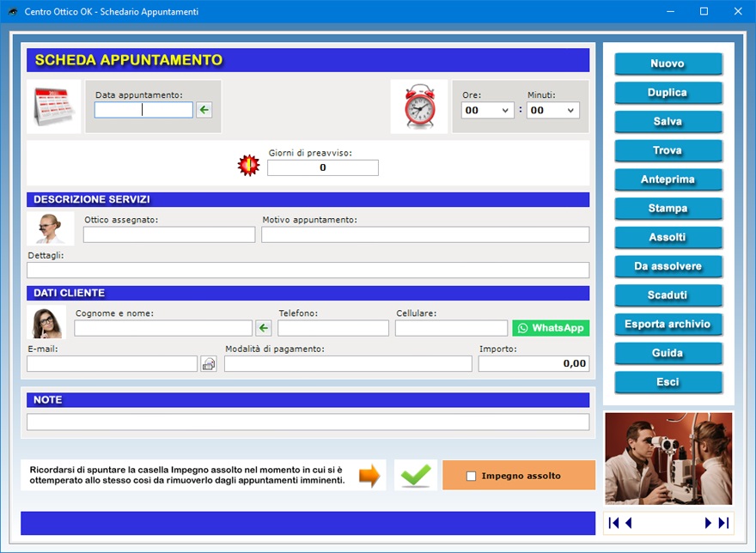Image resolution: width=756 pixels, height=553 pixels.
Task: Click the calendar icon beside appointment date
Action: coord(53,106)
